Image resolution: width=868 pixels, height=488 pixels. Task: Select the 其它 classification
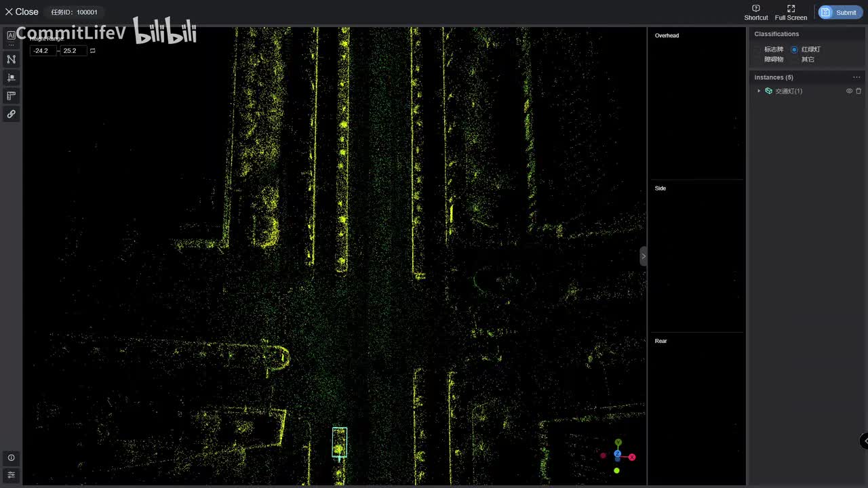808,60
